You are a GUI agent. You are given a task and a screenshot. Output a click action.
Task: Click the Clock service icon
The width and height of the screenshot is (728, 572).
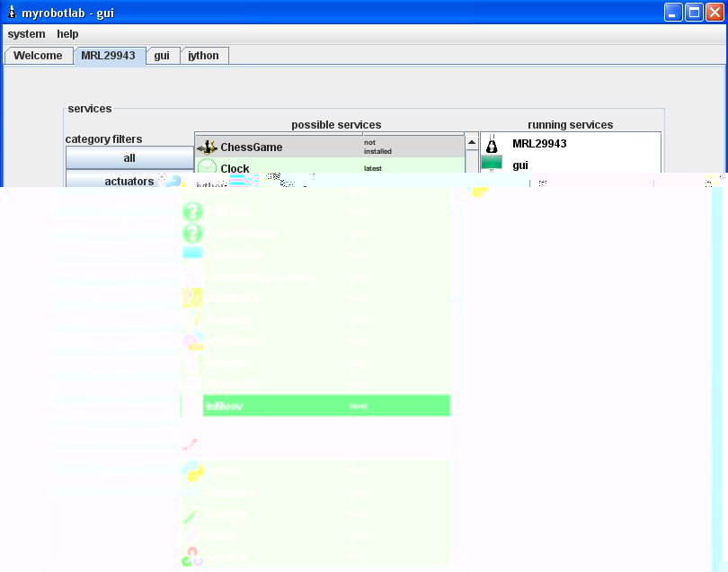207,168
